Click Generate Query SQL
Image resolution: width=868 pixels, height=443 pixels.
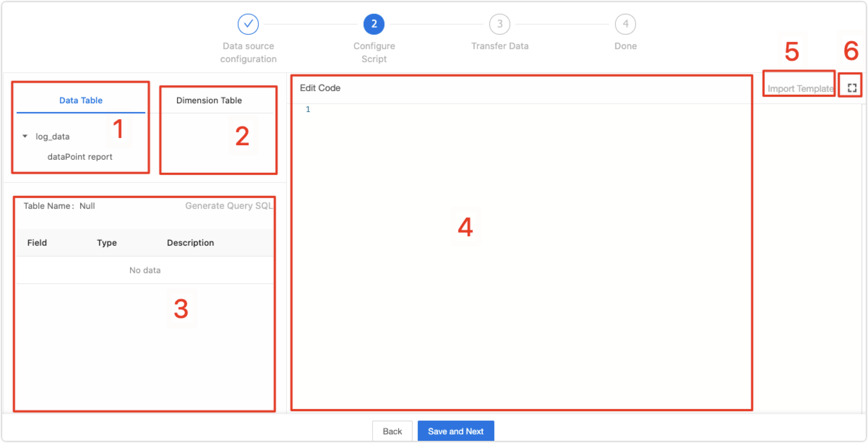pyautogui.click(x=229, y=206)
